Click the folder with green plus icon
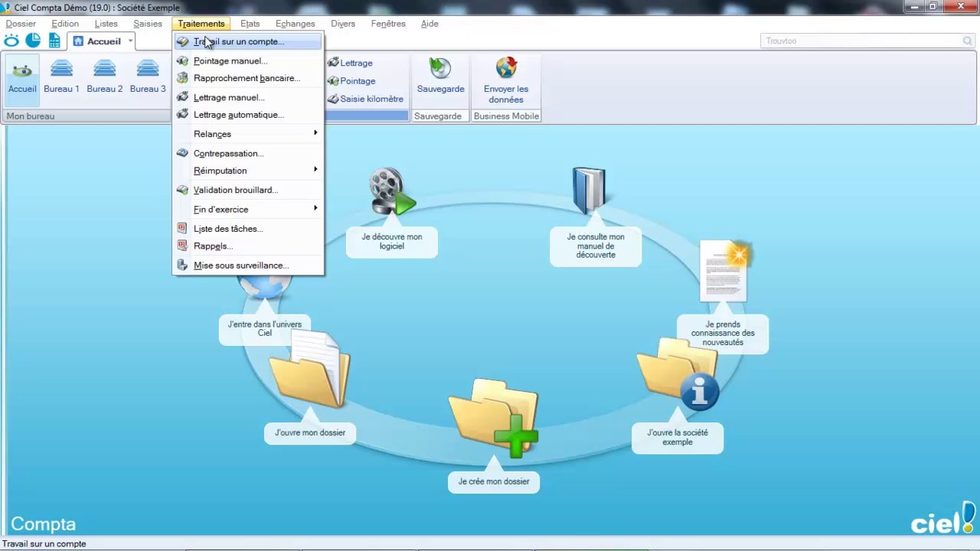 (494, 417)
